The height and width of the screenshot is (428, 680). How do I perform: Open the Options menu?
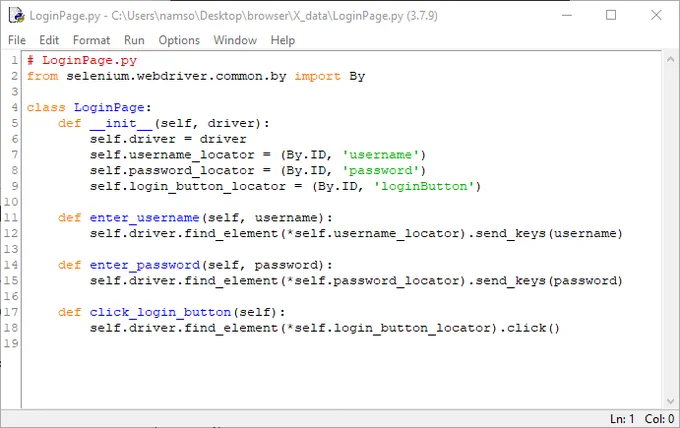pyautogui.click(x=179, y=40)
